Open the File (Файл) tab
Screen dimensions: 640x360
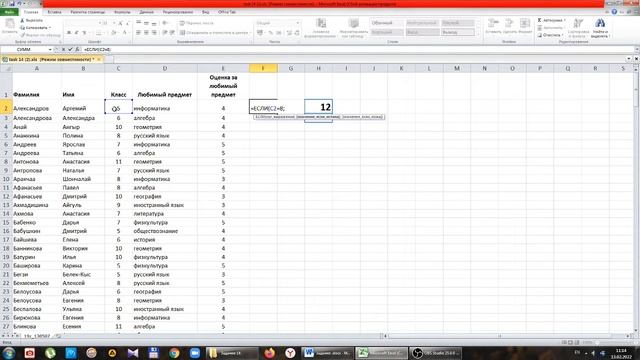click(9, 12)
